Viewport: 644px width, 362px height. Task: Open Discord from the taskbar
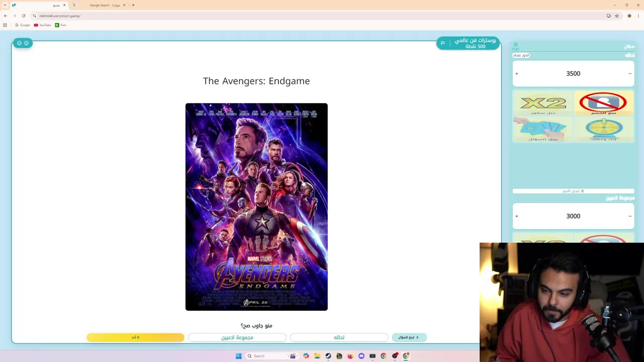361,356
